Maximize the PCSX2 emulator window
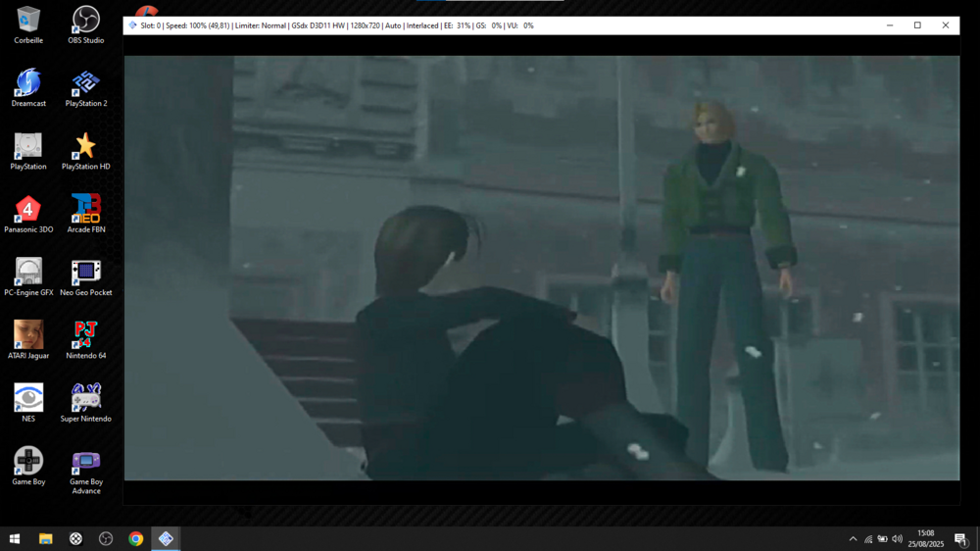980x551 pixels. (917, 25)
